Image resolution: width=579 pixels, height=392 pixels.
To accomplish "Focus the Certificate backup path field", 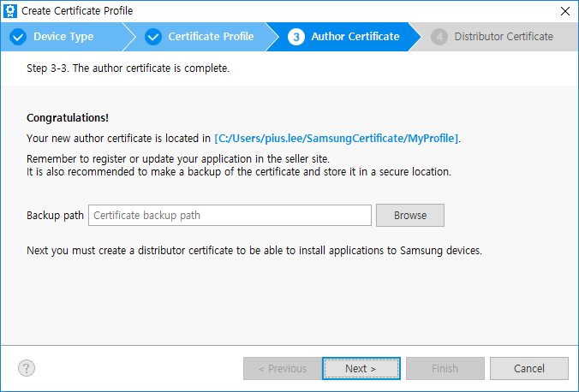I will pyautogui.click(x=230, y=215).
